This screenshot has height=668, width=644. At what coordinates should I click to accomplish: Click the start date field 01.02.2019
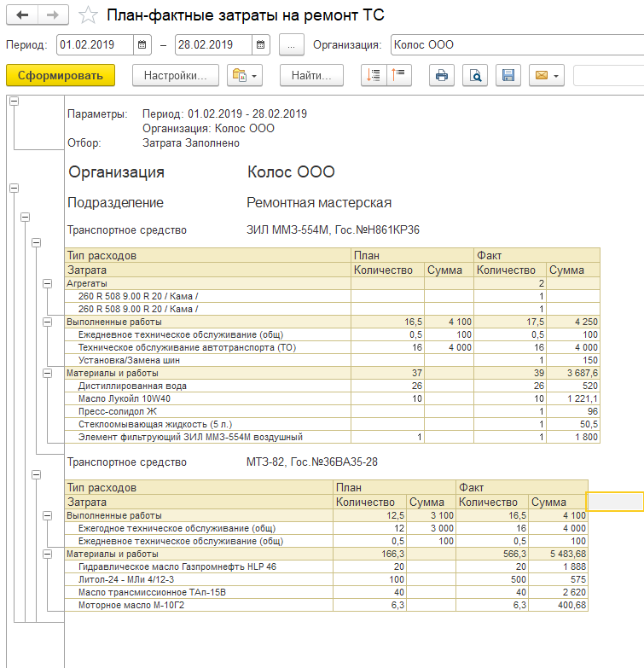tap(95, 44)
